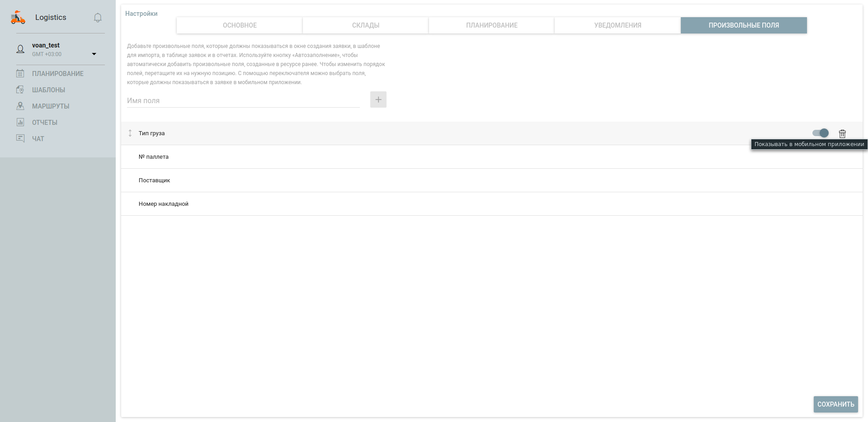Click the Шаблоны templates icon

20,90
